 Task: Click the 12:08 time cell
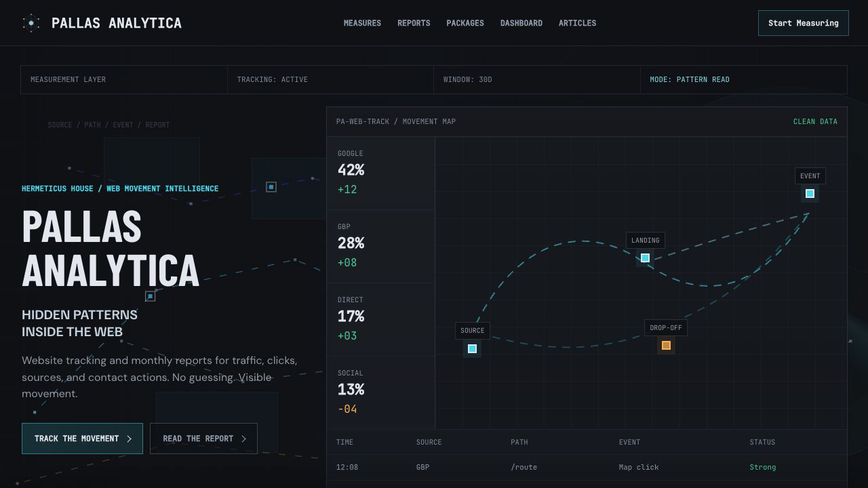click(x=347, y=467)
